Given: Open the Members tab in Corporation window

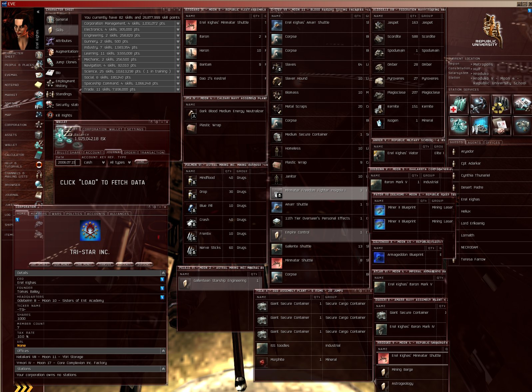Looking at the screenshot, I should 39,214.
